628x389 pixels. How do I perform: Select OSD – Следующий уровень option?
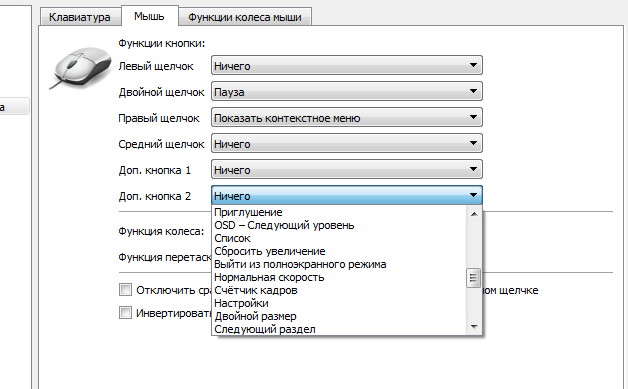pos(339,225)
